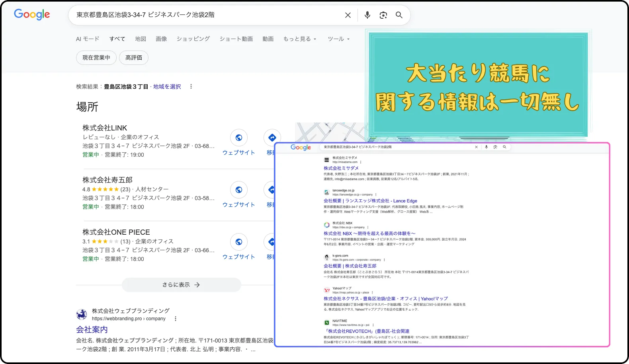The height and width of the screenshot is (364, 629).
Task: Click camera lens icon in inset search bar
Action: click(x=495, y=147)
